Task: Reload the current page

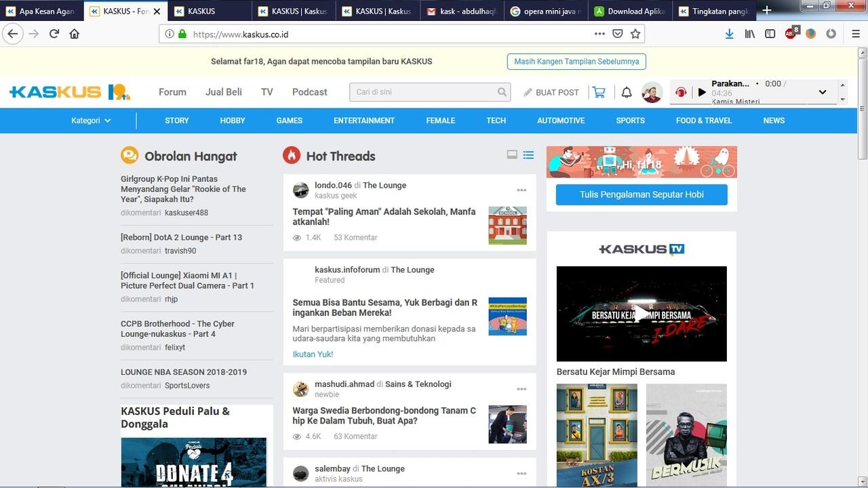Action: click(x=54, y=33)
